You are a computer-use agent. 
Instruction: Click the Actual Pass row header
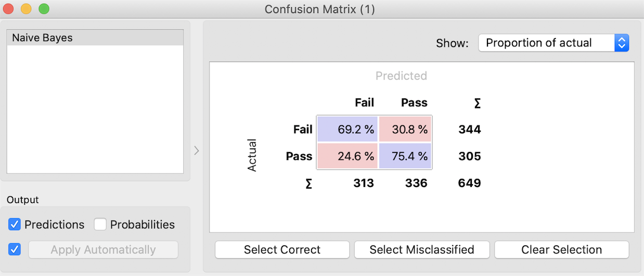(299, 156)
